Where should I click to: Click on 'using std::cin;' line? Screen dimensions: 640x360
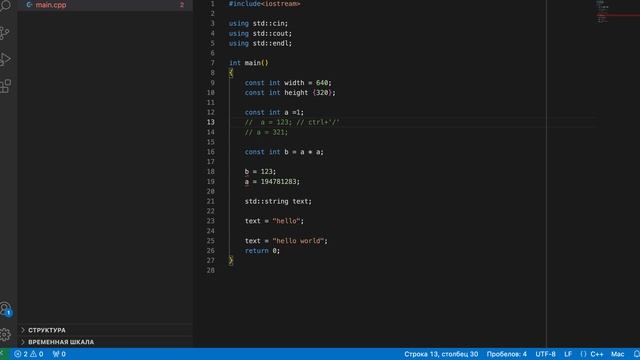(258, 23)
